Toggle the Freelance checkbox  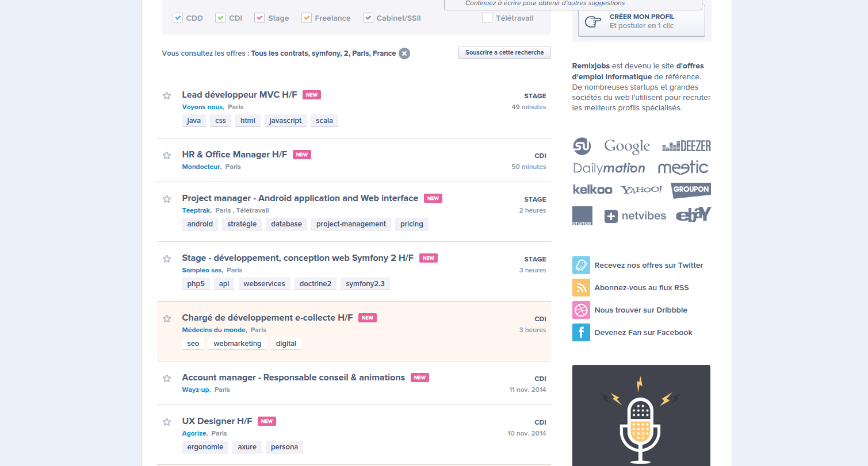pos(307,18)
